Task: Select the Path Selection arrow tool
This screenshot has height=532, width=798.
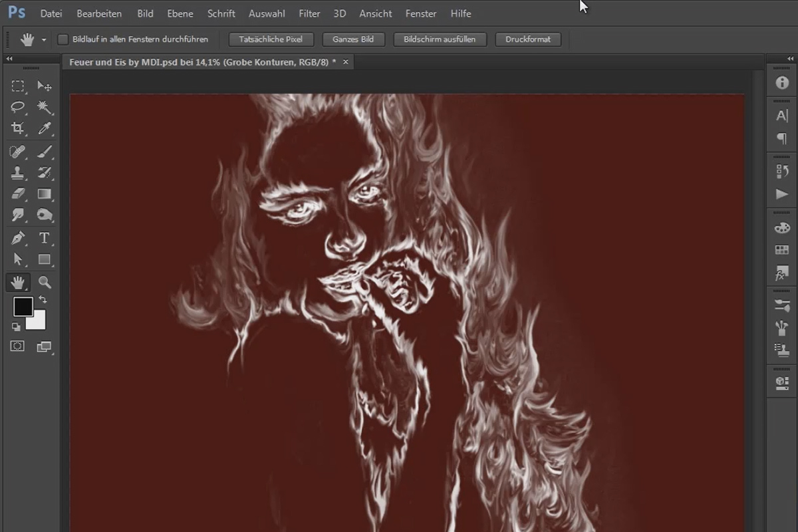Action: (18, 259)
